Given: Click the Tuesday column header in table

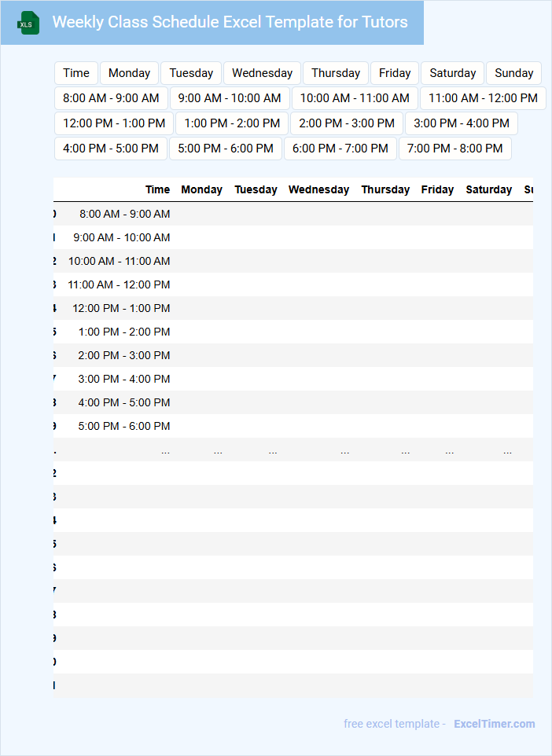Looking at the screenshot, I should [256, 190].
